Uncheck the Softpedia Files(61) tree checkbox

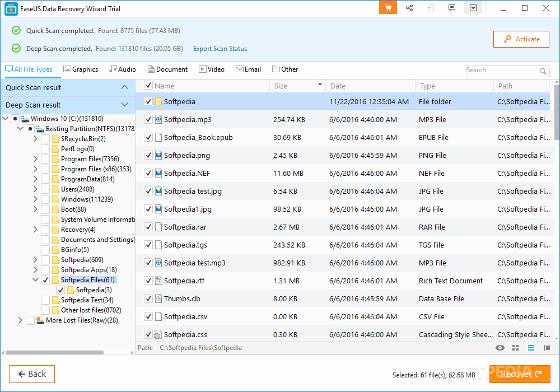pyautogui.click(x=45, y=280)
